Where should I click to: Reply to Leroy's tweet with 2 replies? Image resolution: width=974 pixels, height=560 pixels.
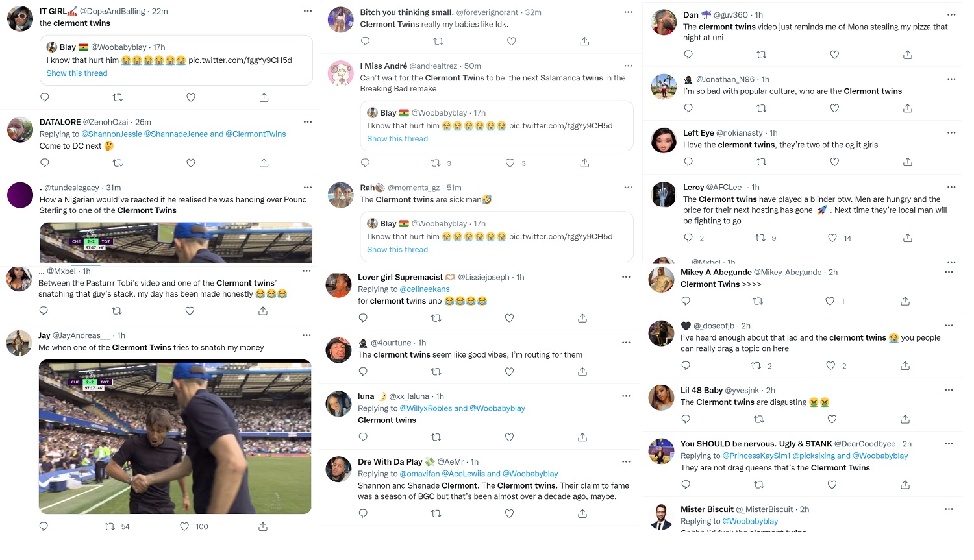[x=688, y=238]
